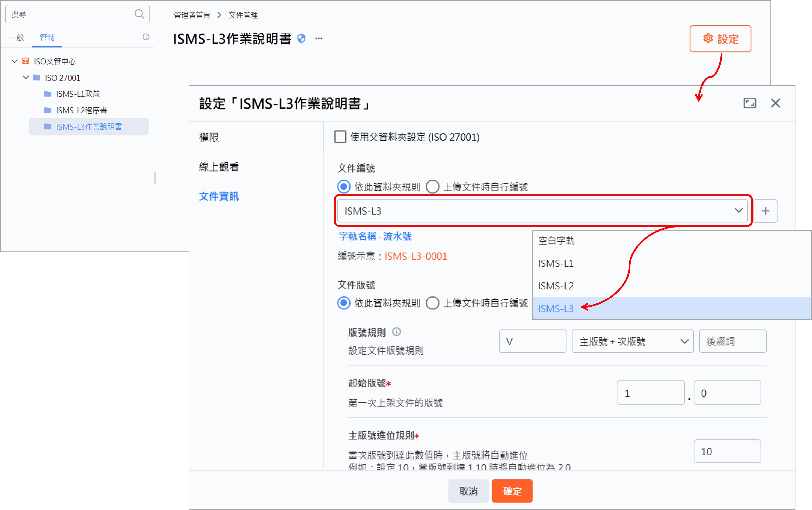Click the 後綴詞 input field
This screenshot has width=812, height=510.
point(732,341)
